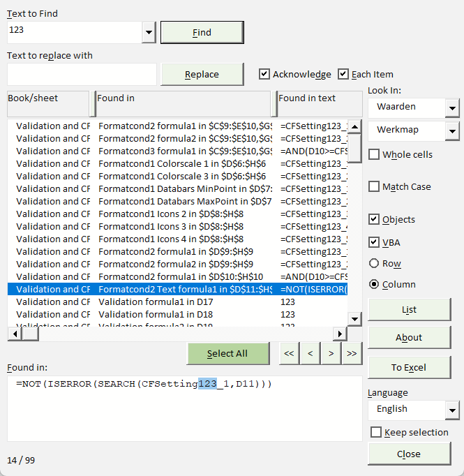The height and width of the screenshot is (476, 464).
Task: Click the Select All button
Action: (228, 354)
